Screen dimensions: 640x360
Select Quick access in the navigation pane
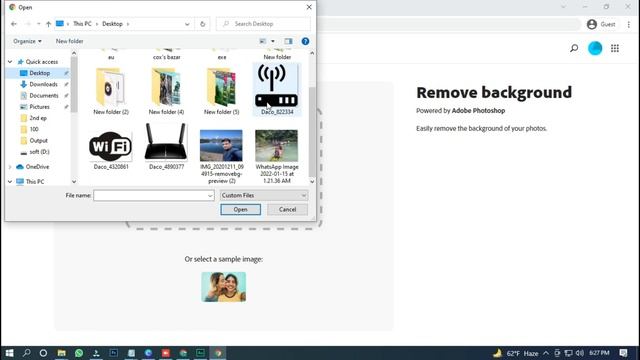42,62
